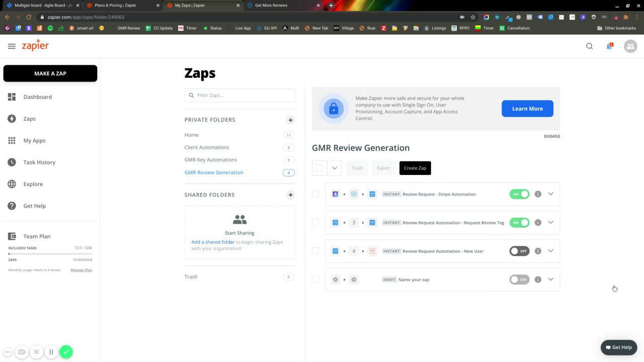Dismiss the security banner
This screenshot has width=644, height=362.
point(552,136)
